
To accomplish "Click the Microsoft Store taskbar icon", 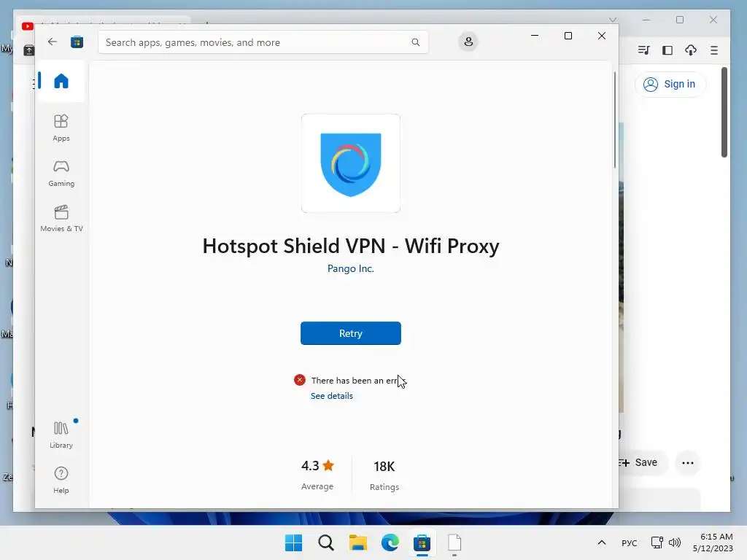I will pos(422,542).
